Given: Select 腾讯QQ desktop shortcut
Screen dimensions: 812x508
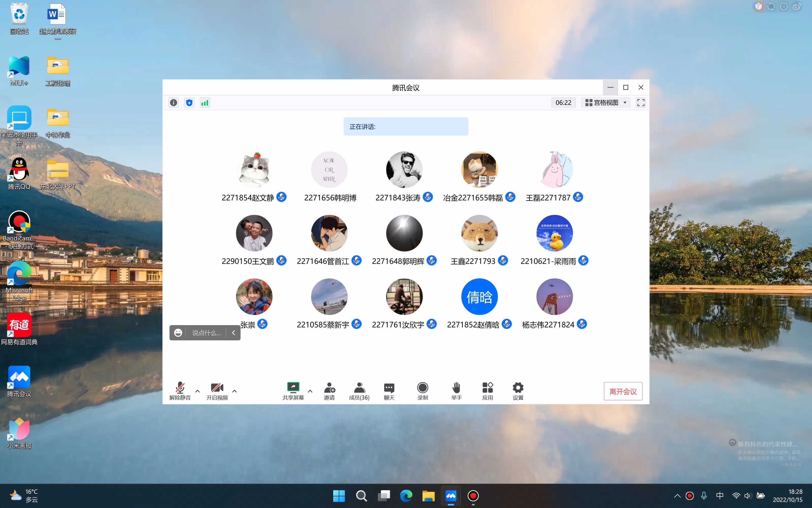Looking at the screenshot, I should [19, 174].
